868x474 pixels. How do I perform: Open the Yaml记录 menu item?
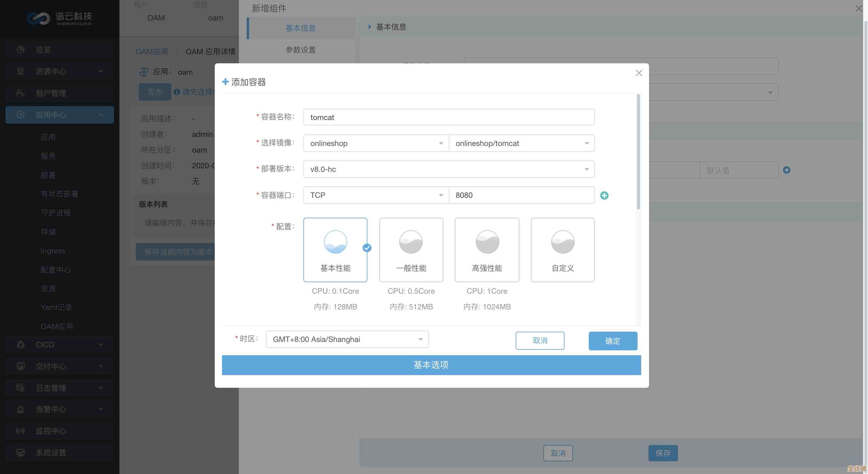pos(56,307)
